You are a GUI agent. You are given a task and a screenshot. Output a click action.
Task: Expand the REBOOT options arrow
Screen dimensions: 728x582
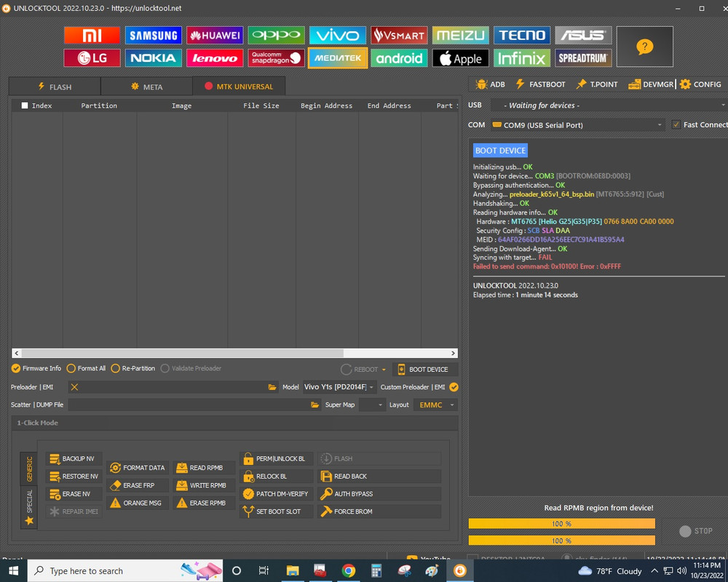(x=384, y=370)
